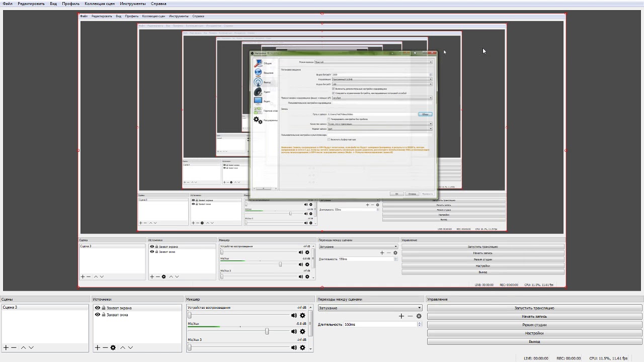
Task: Enable Режим студии button
Action: click(x=534, y=325)
